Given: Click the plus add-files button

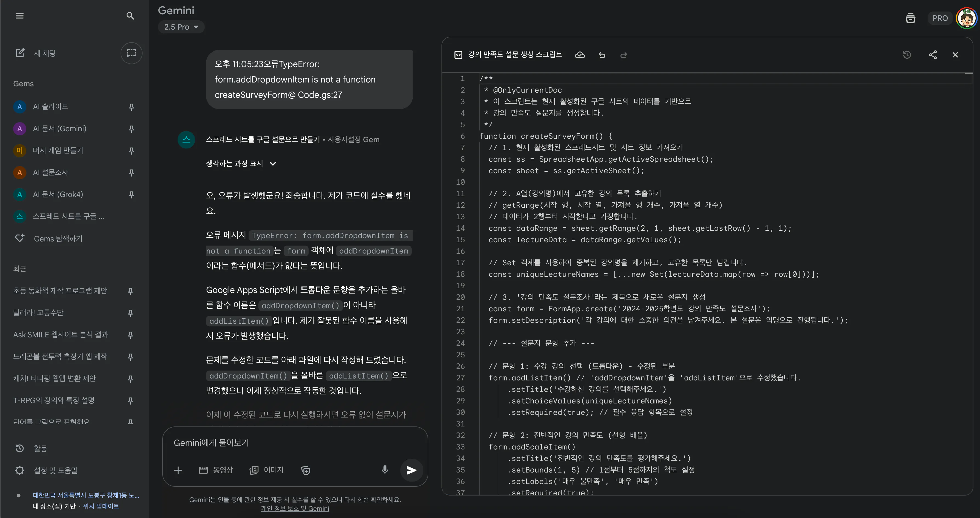Looking at the screenshot, I should pyautogui.click(x=178, y=470).
